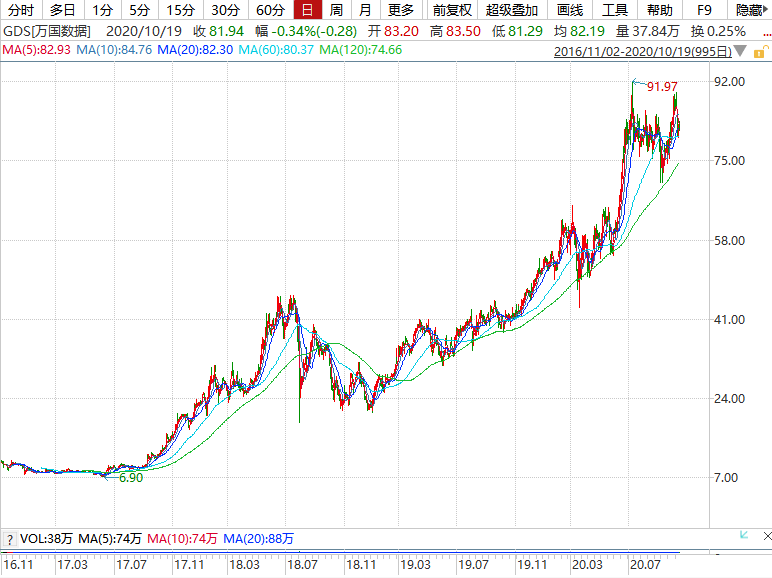Open the 帮助 help menu
This screenshot has height=578, width=772.
(x=660, y=10)
